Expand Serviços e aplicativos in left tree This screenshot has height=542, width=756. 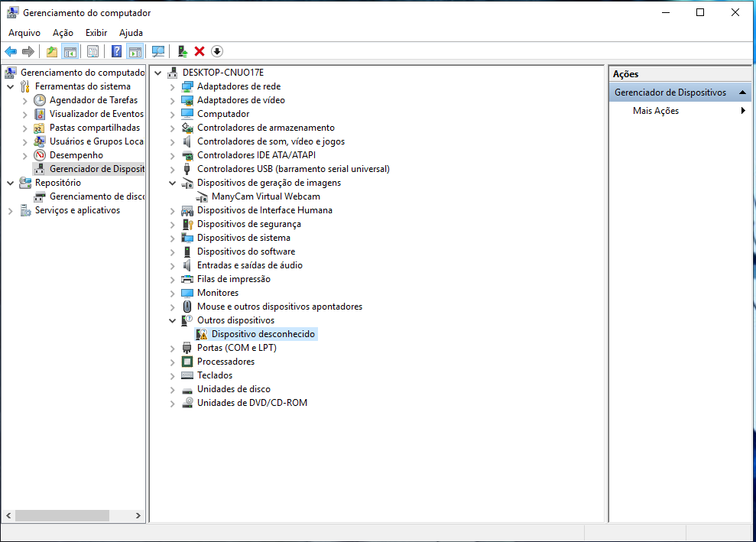click(x=11, y=210)
